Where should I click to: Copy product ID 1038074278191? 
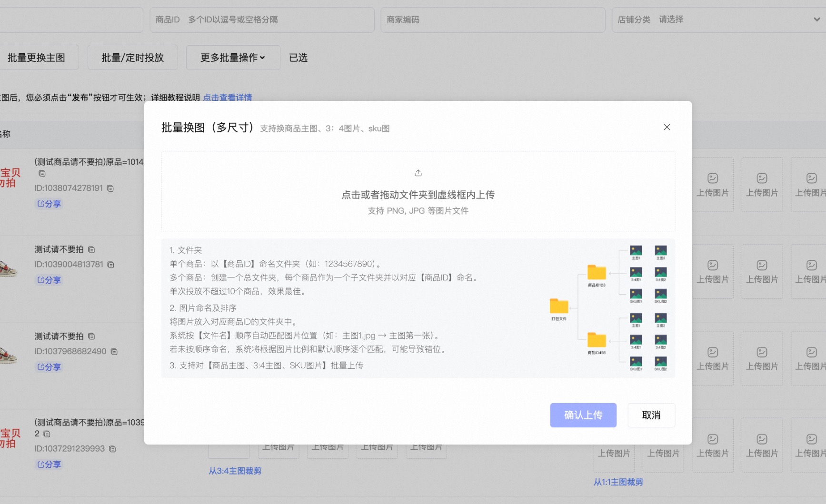[x=110, y=188]
